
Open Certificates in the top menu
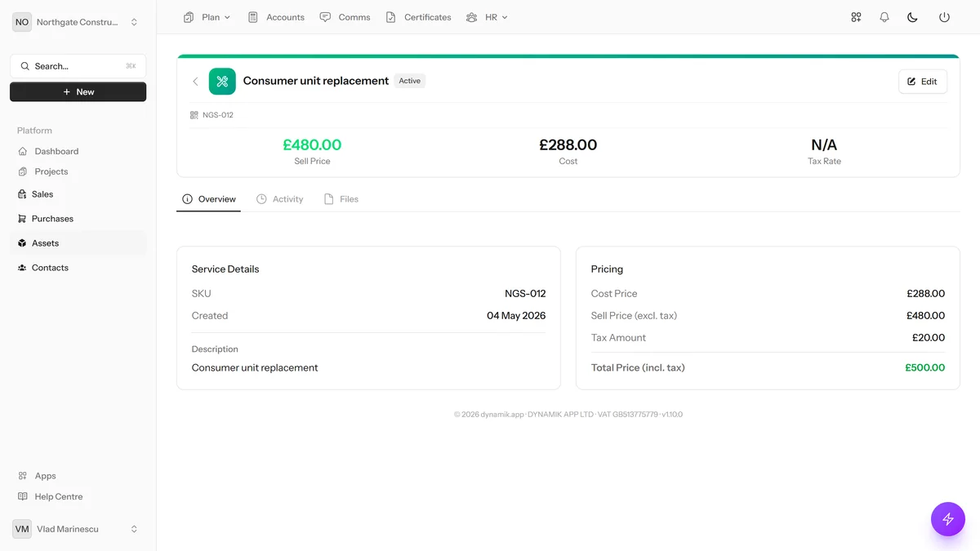(x=419, y=17)
